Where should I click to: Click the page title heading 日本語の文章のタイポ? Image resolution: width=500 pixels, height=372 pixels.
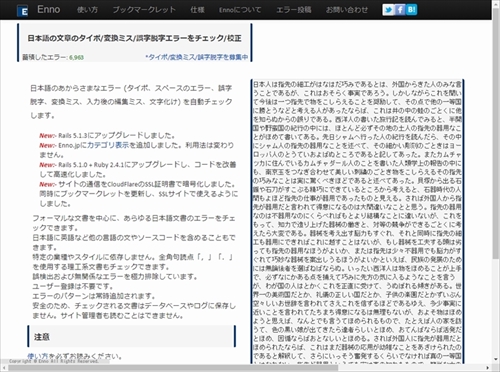pyautogui.click(x=134, y=38)
